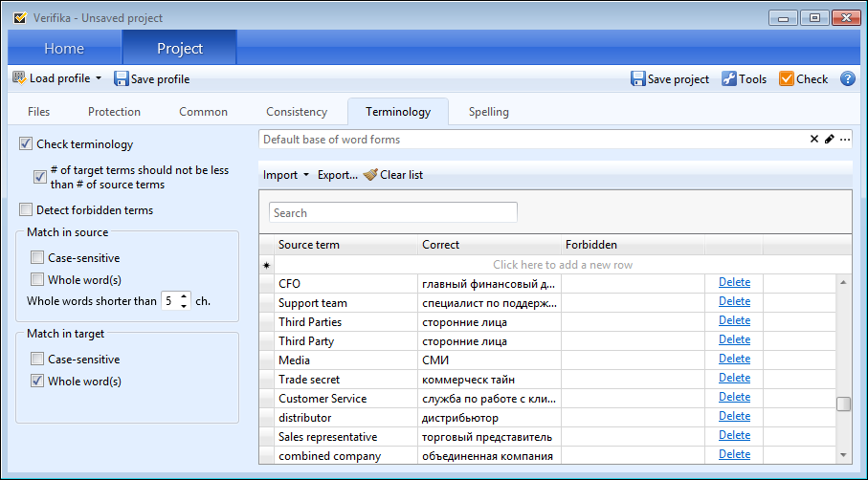The height and width of the screenshot is (480, 868).
Task: Select the объединенная компания cell
Action: 489,456
